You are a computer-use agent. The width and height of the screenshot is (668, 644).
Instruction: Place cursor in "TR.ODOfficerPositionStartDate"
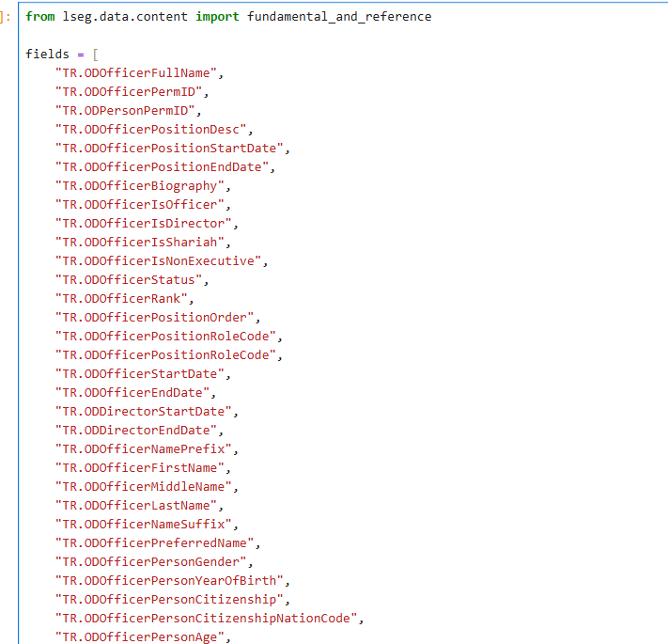pos(169,148)
